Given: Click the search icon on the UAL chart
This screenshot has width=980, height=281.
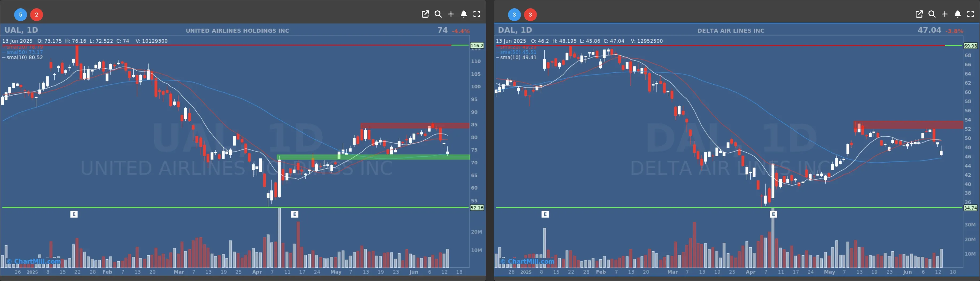Looking at the screenshot, I should 438,14.
